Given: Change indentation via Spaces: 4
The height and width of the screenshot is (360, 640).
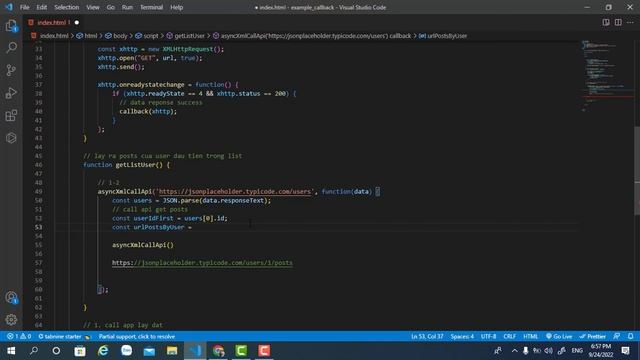Looking at the screenshot, I should pyautogui.click(x=462, y=336).
